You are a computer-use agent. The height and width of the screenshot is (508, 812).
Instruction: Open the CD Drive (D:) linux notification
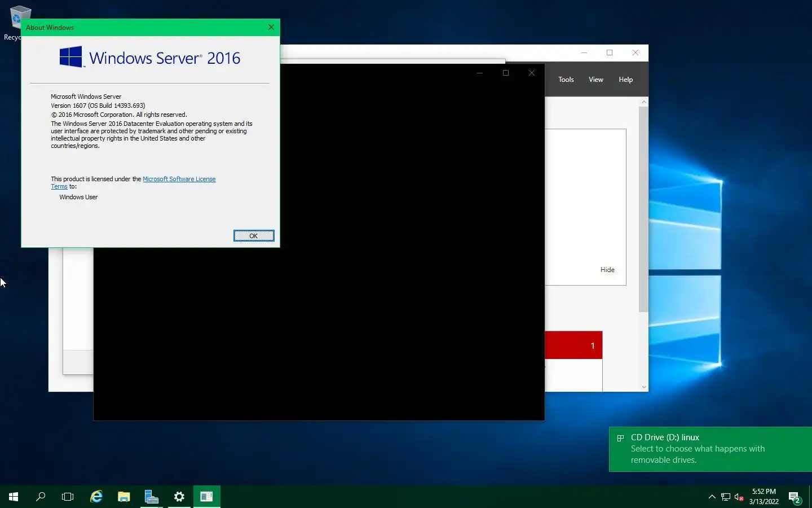coord(710,449)
